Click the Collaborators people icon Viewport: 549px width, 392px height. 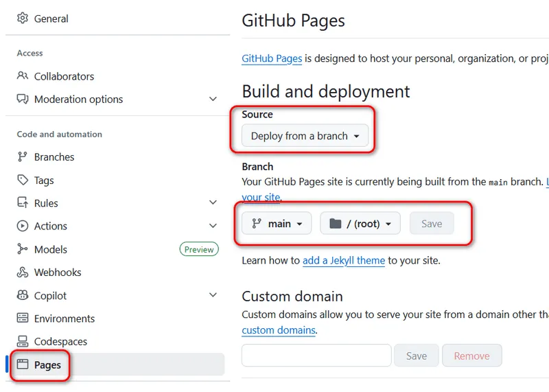[23, 76]
